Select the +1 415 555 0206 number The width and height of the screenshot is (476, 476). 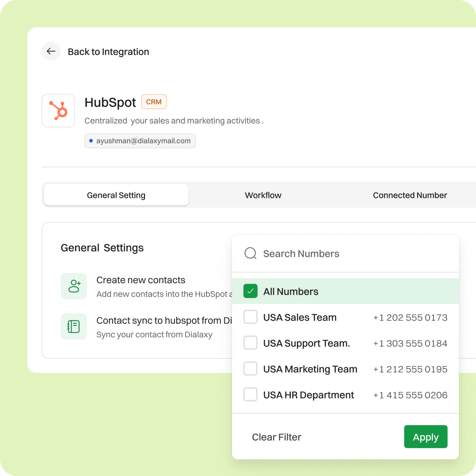click(x=410, y=395)
